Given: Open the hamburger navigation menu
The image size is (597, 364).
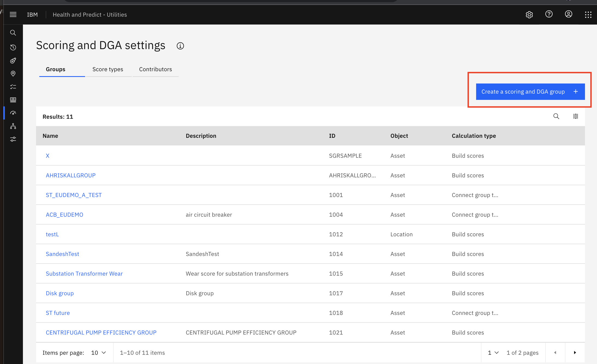Looking at the screenshot, I should point(13,14).
